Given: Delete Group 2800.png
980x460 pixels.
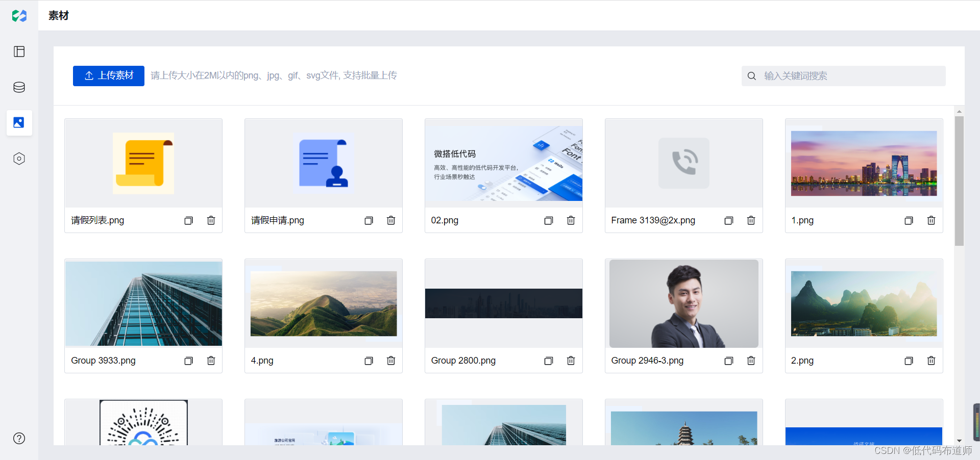Looking at the screenshot, I should click(571, 361).
